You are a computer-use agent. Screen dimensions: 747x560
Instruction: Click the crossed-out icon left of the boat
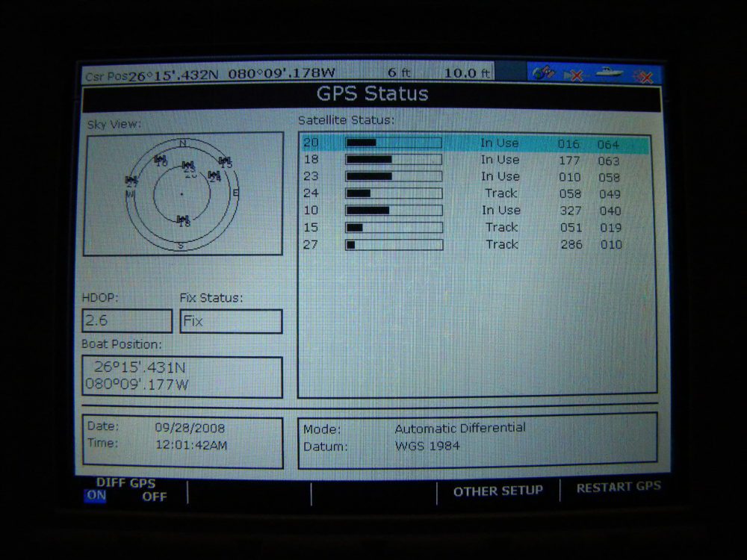click(575, 75)
